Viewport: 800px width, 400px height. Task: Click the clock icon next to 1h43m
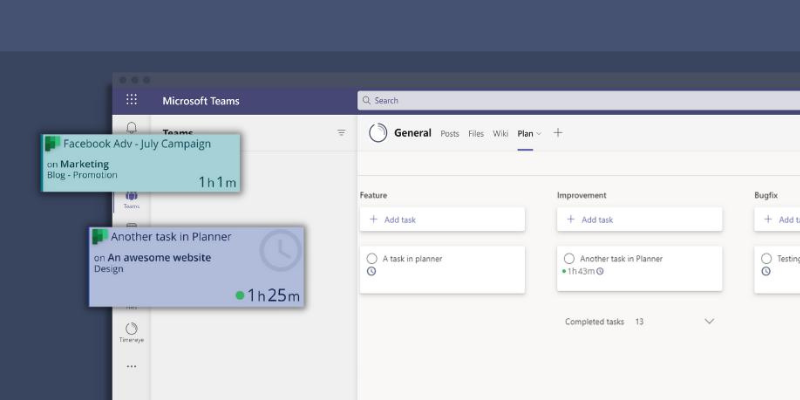click(600, 271)
